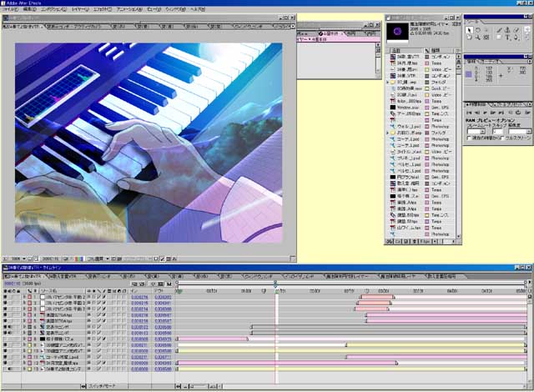
Task: Switch to second tab in timeline window
Action: 62,276
